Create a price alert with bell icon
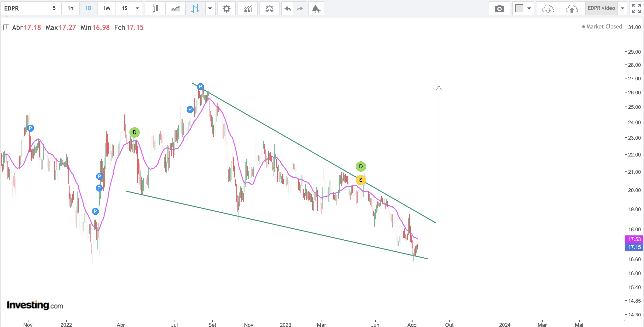The image size is (644, 327). pos(316,8)
